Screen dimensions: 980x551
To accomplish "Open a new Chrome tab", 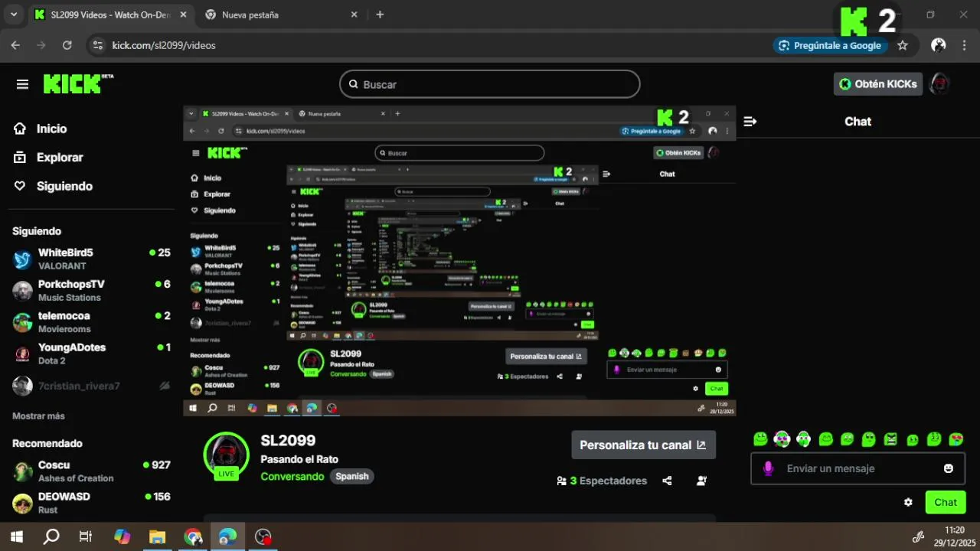I will [380, 15].
